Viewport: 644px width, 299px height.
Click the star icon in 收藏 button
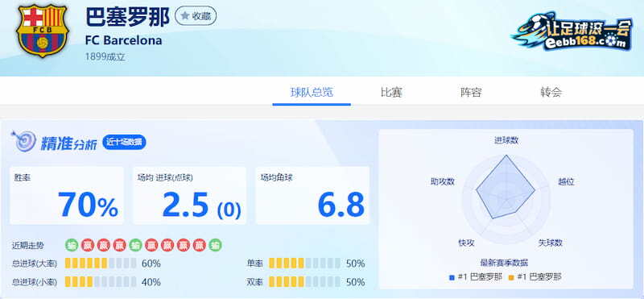[x=185, y=16]
